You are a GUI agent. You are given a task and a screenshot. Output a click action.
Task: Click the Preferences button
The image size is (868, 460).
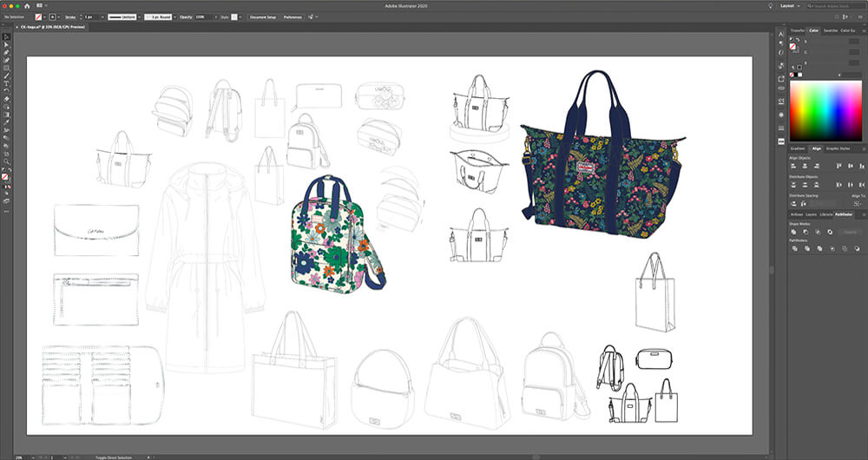point(293,16)
